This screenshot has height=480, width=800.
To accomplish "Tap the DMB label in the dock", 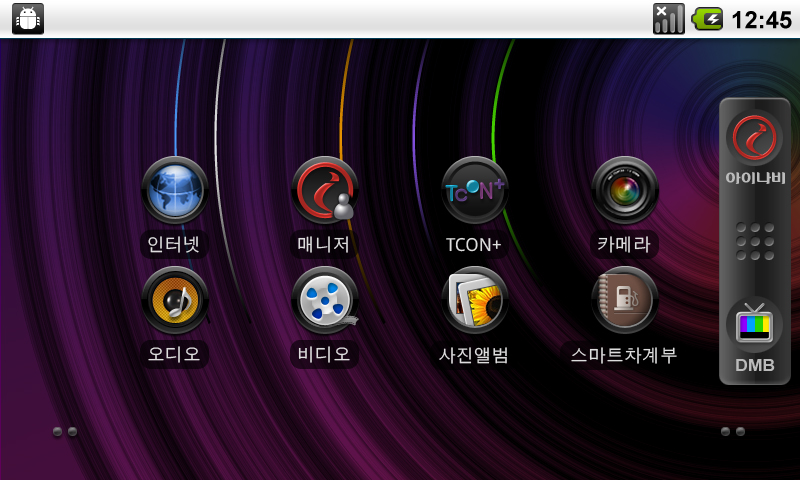I will [755, 365].
